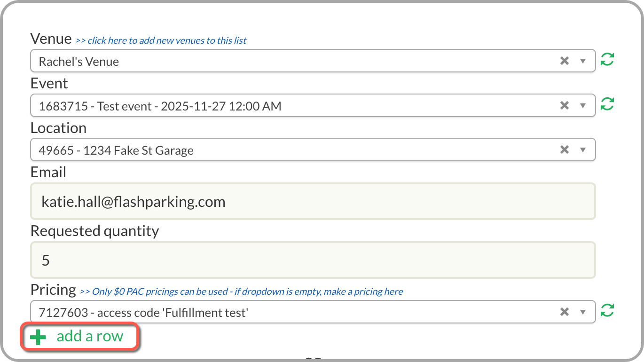The width and height of the screenshot is (644, 362).
Task: Click the Requested quantity label
Action: (x=95, y=231)
